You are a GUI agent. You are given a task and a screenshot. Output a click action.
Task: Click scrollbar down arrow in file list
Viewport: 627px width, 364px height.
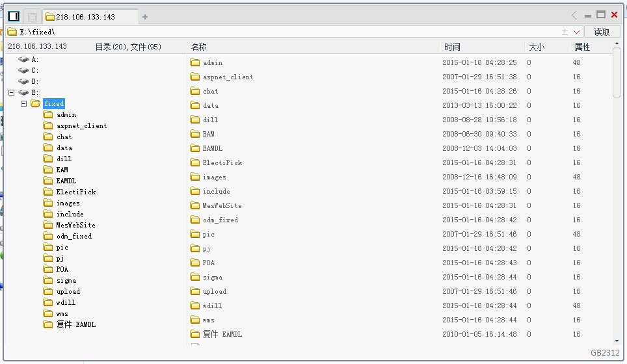point(617,341)
